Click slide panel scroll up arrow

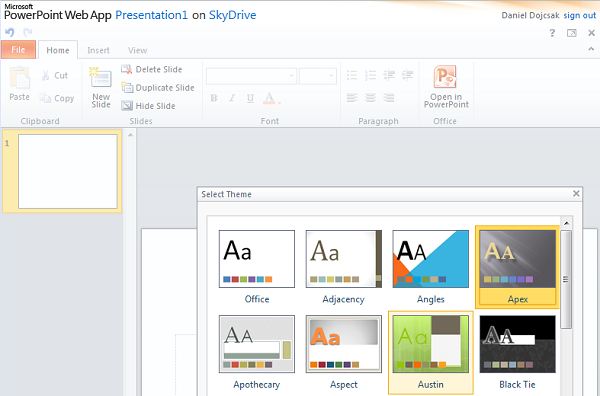click(130, 135)
